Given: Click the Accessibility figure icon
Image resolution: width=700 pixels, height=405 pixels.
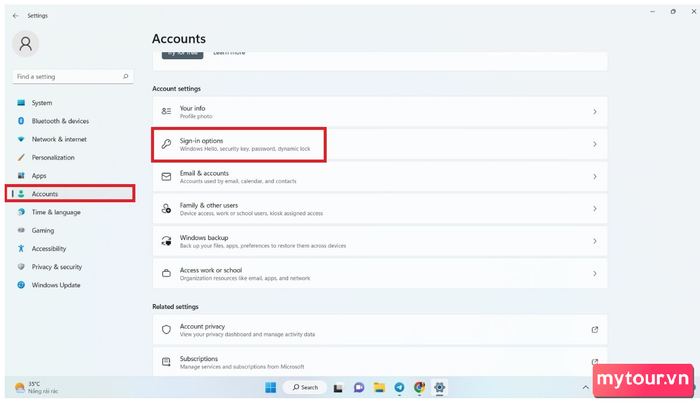Looking at the screenshot, I should [x=21, y=249].
